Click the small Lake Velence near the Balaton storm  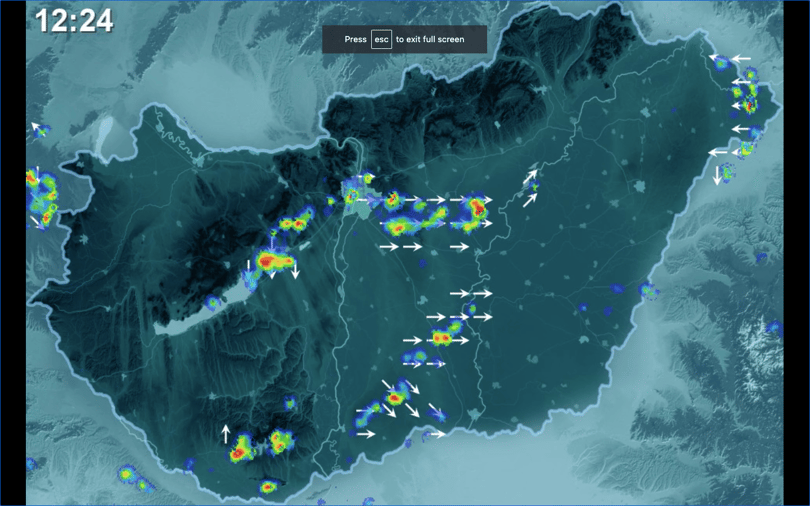tap(305, 246)
